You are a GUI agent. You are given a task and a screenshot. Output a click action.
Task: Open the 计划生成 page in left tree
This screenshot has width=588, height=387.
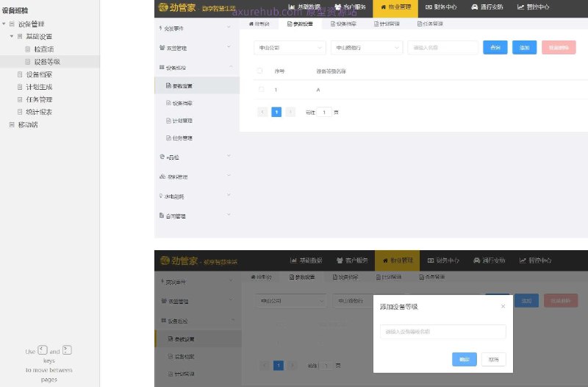(39, 87)
